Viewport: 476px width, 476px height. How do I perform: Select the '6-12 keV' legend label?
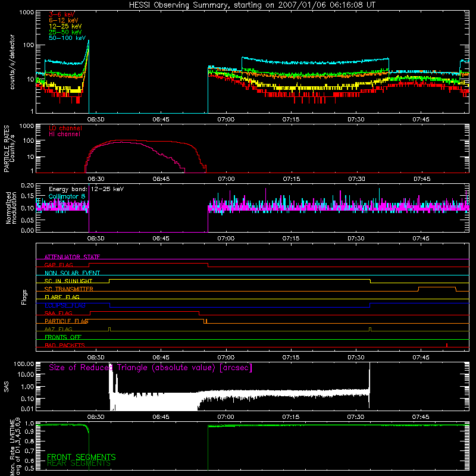[x=64, y=20]
